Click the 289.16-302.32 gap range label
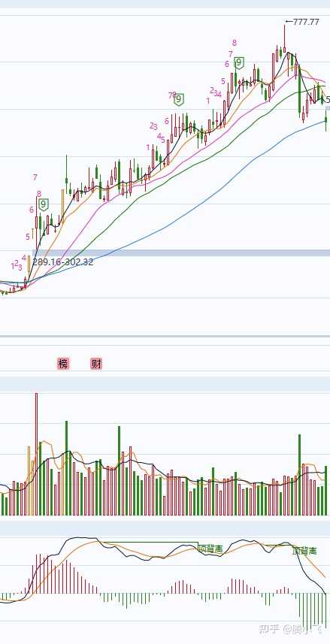 [x=63, y=262]
